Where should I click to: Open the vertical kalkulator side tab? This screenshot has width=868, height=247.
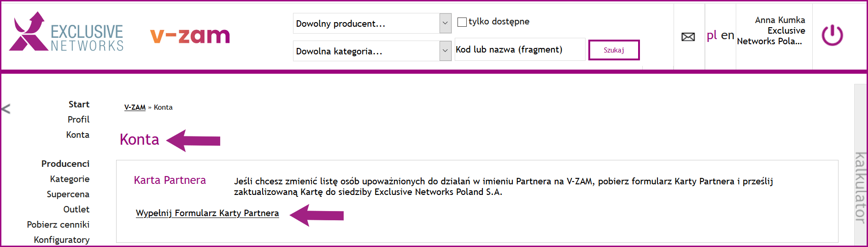pos(860,187)
